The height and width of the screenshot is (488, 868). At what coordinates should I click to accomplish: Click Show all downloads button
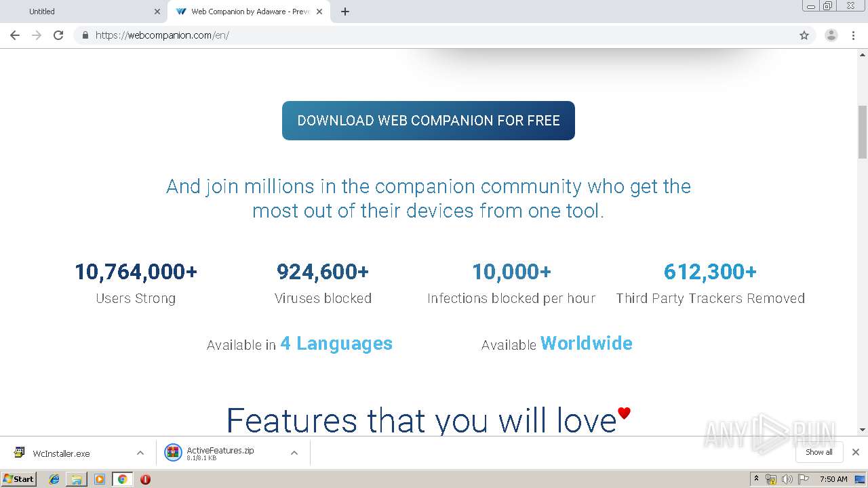click(x=819, y=452)
